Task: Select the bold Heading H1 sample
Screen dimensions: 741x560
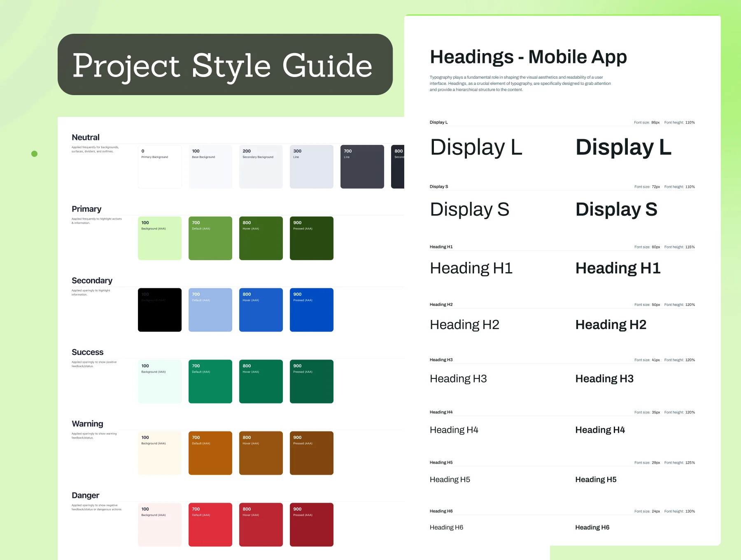Action: (618, 268)
